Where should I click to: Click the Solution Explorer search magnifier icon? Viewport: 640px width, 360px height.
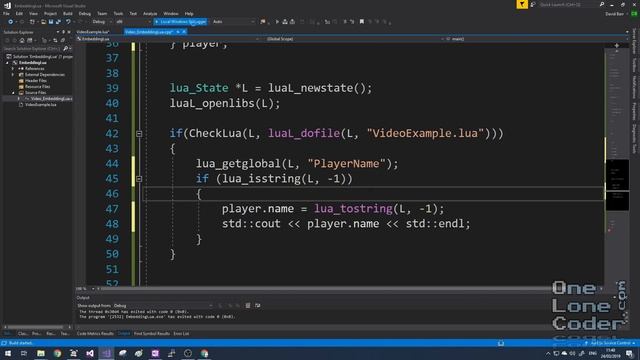pos(65,49)
